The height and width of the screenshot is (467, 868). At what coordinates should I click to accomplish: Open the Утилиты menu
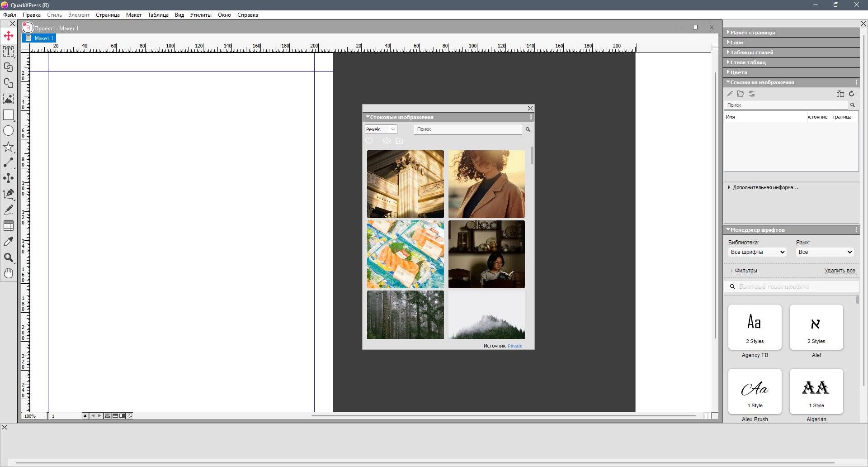tap(201, 15)
